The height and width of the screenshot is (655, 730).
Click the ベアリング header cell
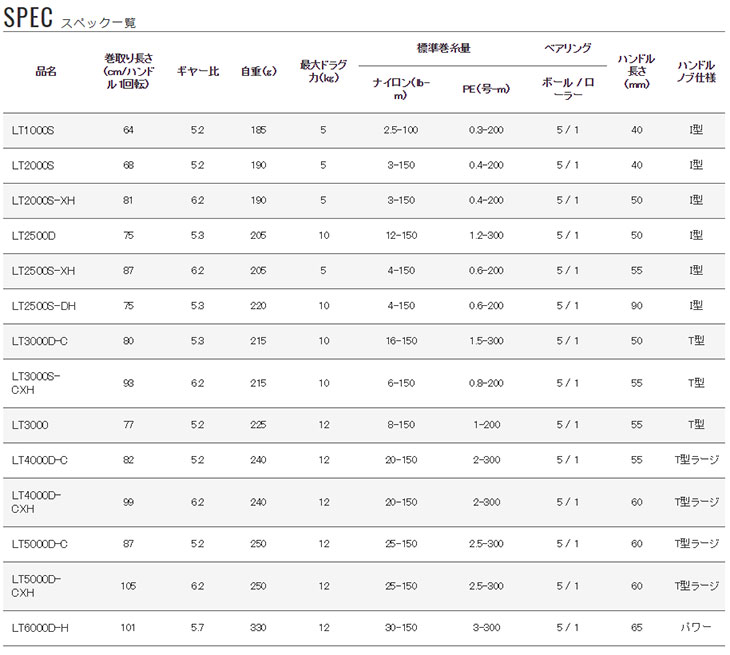(x=566, y=48)
